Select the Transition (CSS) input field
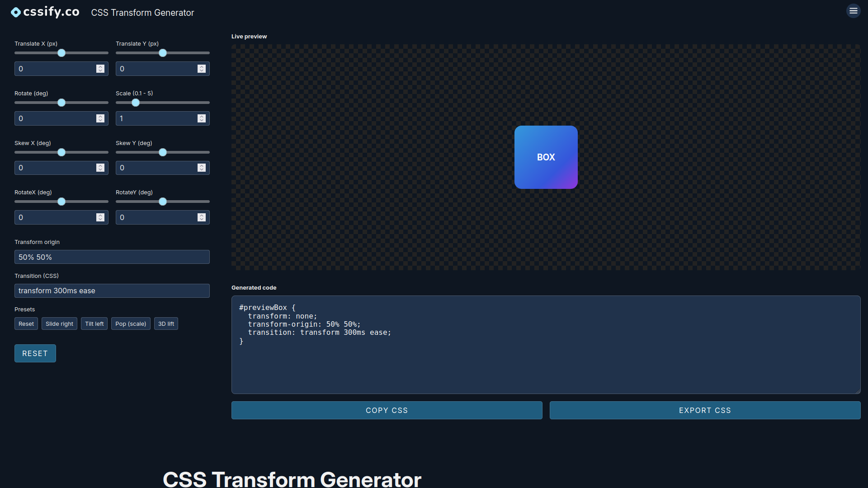The height and width of the screenshot is (488, 868). point(112,291)
